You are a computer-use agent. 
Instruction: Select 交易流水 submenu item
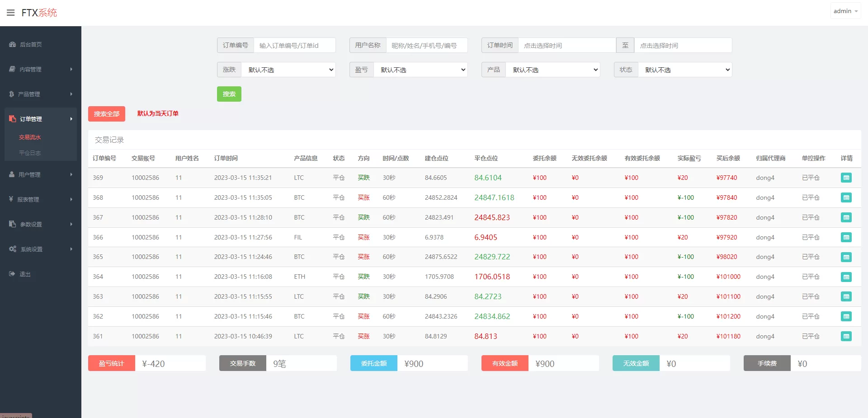coord(30,137)
